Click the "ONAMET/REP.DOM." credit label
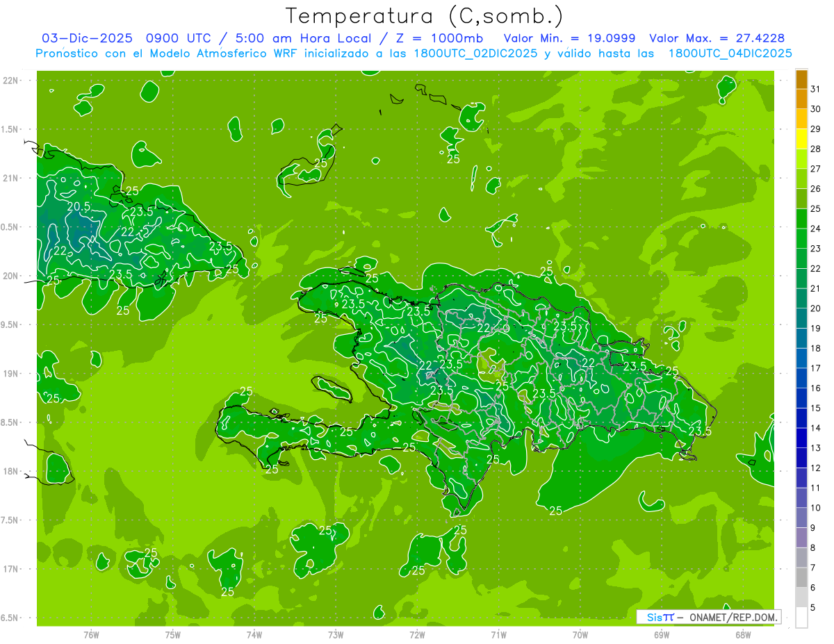The width and height of the screenshot is (834, 644). [733, 617]
